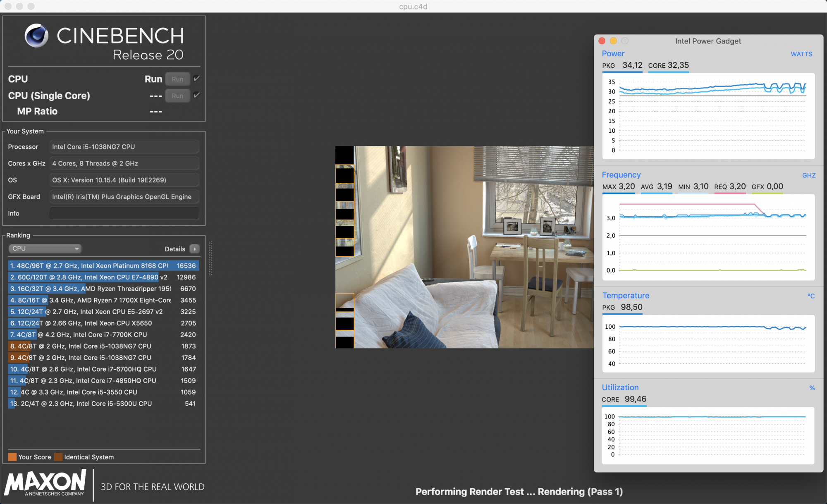The image size is (827, 504).
Task: Click the MAXON company logo
Action: (45, 483)
